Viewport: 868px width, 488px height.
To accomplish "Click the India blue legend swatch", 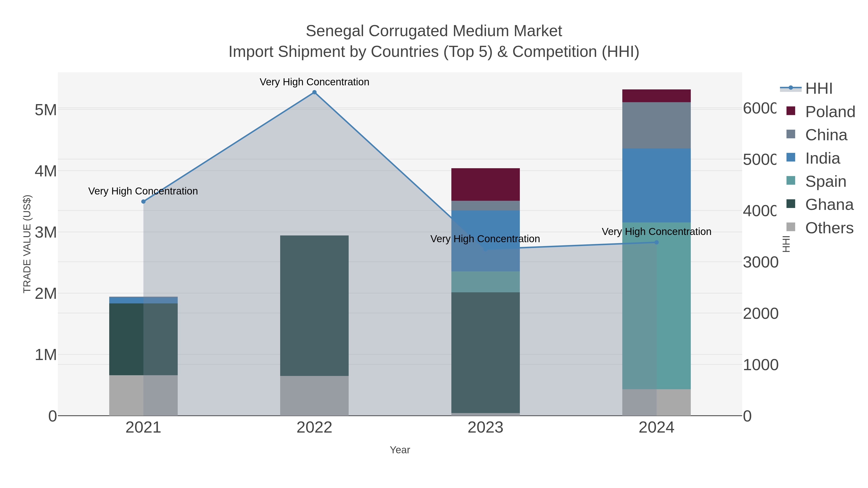I will tap(791, 157).
